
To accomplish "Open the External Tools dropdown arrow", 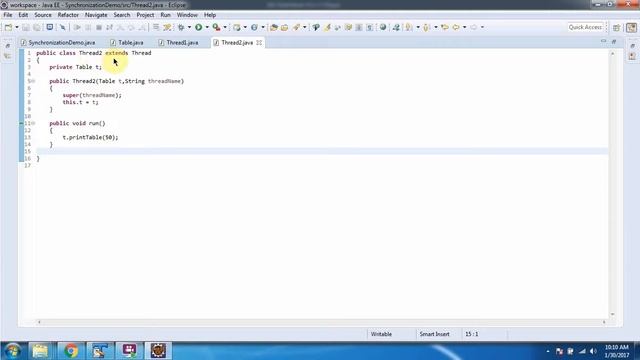I will pos(225,27).
